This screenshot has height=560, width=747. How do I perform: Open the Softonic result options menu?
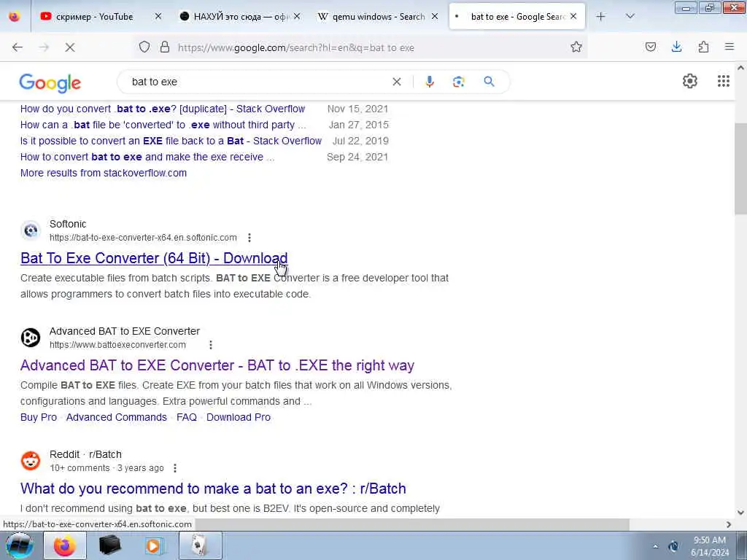[249, 238]
